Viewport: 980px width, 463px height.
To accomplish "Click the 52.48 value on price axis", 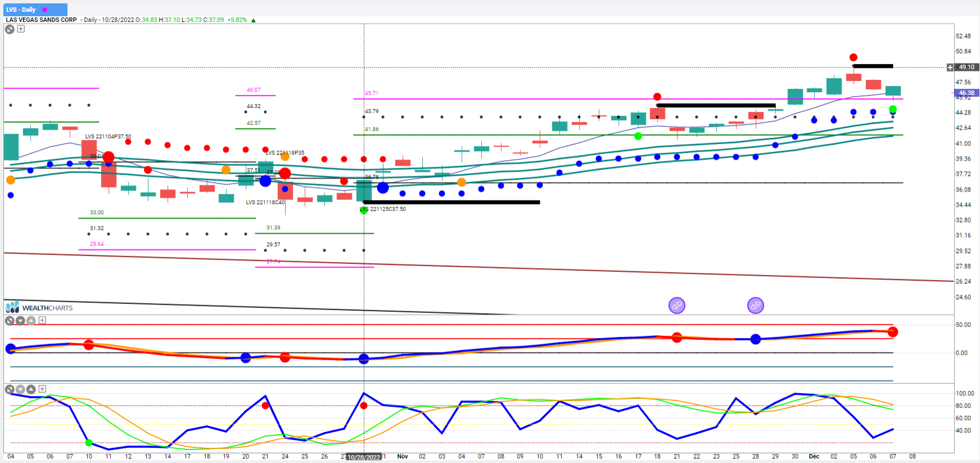I will (963, 36).
